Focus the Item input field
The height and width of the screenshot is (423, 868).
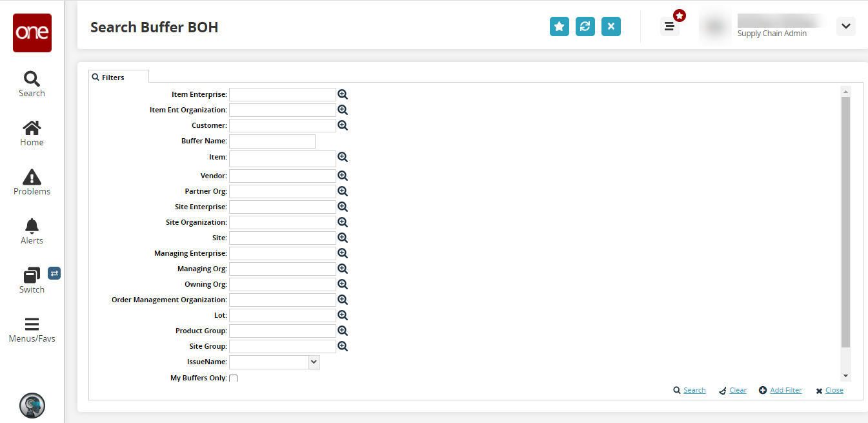pos(283,158)
